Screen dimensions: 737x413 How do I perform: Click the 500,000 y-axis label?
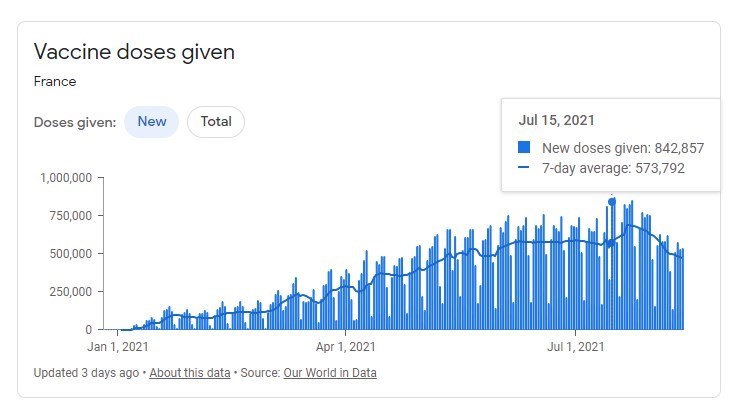point(70,254)
